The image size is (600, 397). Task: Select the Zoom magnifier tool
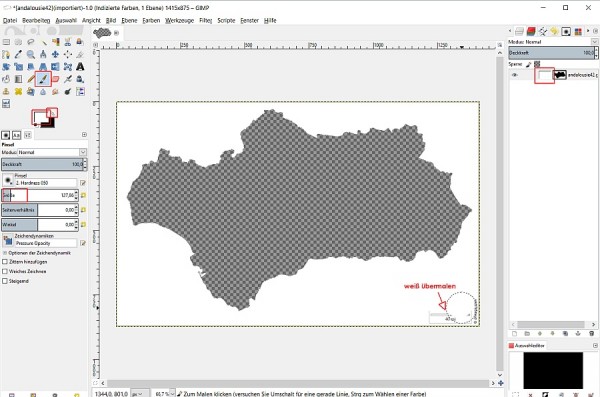click(31, 54)
